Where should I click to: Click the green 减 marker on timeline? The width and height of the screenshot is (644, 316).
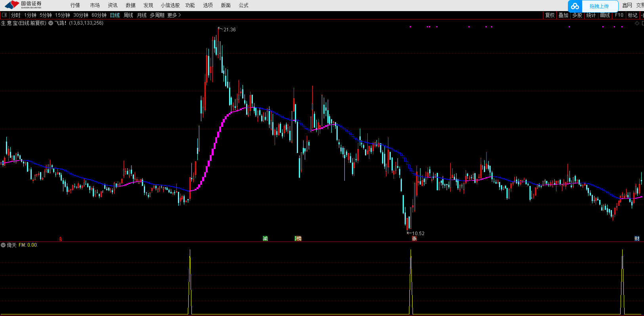(265, 238)
